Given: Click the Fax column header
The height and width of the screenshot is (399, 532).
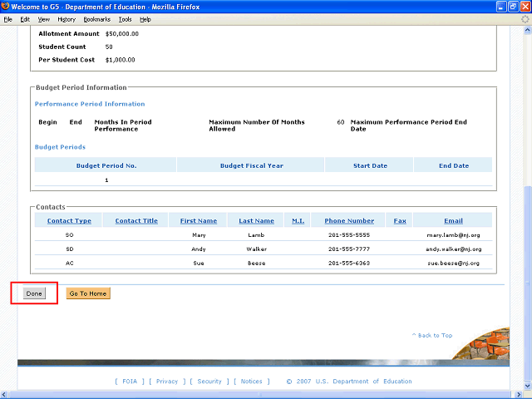Looking at the screenshot, I should click(x=400, y=221).
